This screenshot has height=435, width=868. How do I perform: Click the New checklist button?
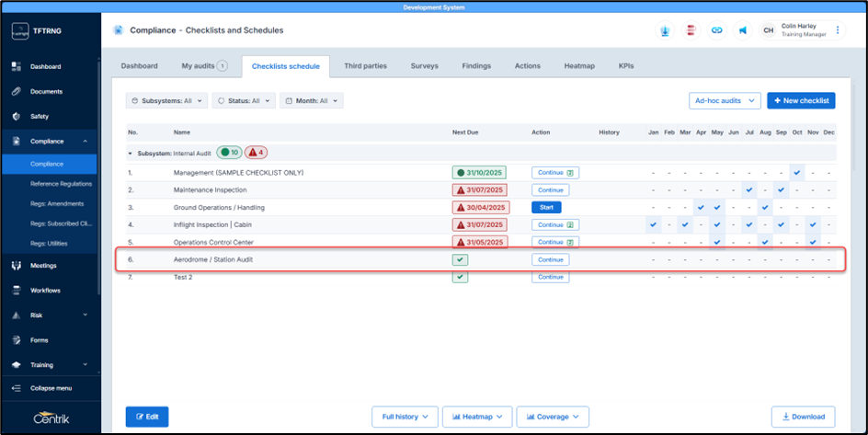(801, 100)
